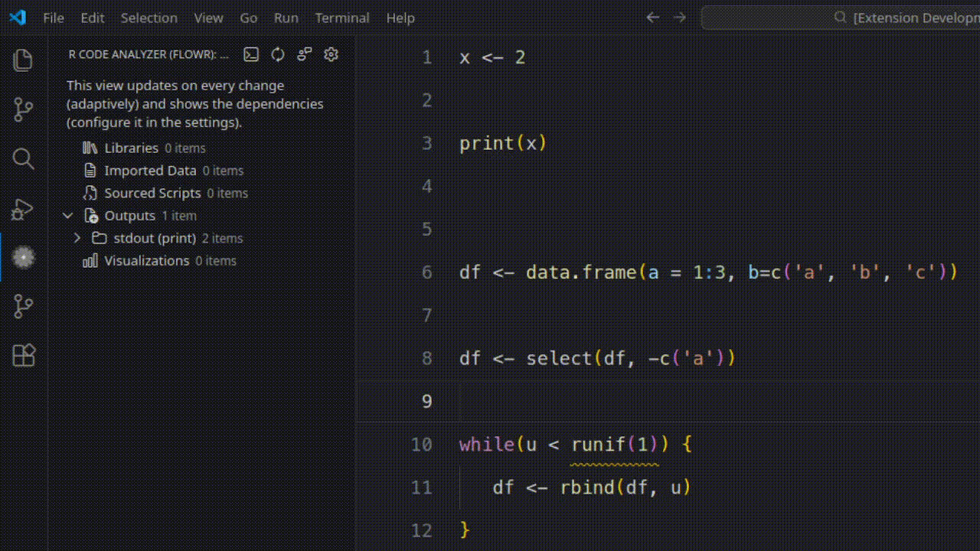Image resolution: width=980 pixels, height=551 pixels.
Task: Go forward with the right arrow
Action: coord(680,18)
